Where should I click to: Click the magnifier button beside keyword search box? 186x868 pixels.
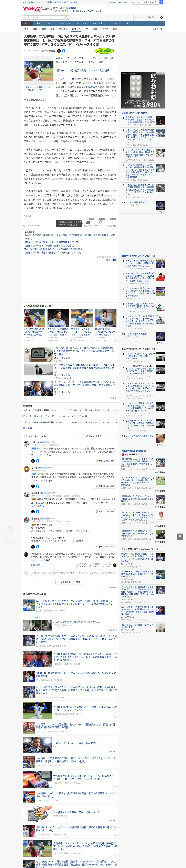click(x=66, y=18)
